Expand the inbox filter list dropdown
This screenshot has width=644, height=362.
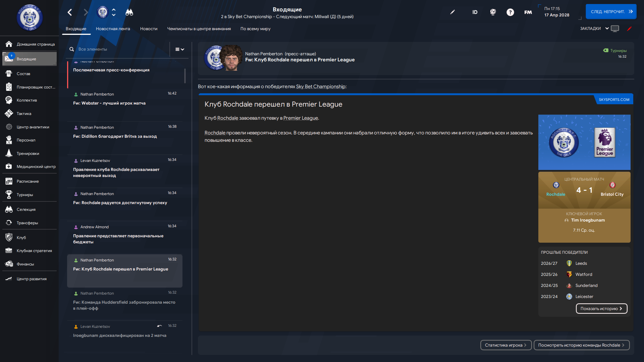(180, 49)
